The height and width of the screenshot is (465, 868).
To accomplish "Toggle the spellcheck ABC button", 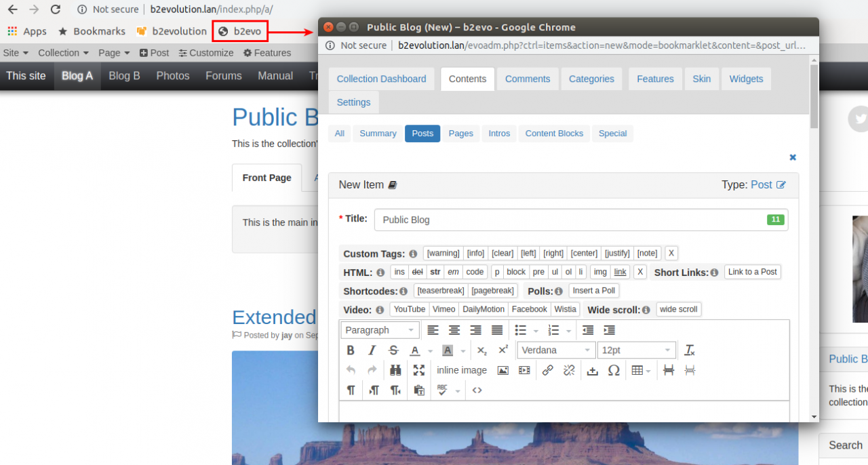I will coord(443,390).
